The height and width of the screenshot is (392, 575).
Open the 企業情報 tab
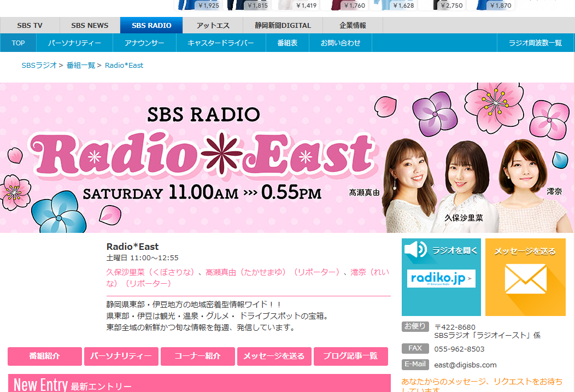pyautogui.click(x=353, y=25)
